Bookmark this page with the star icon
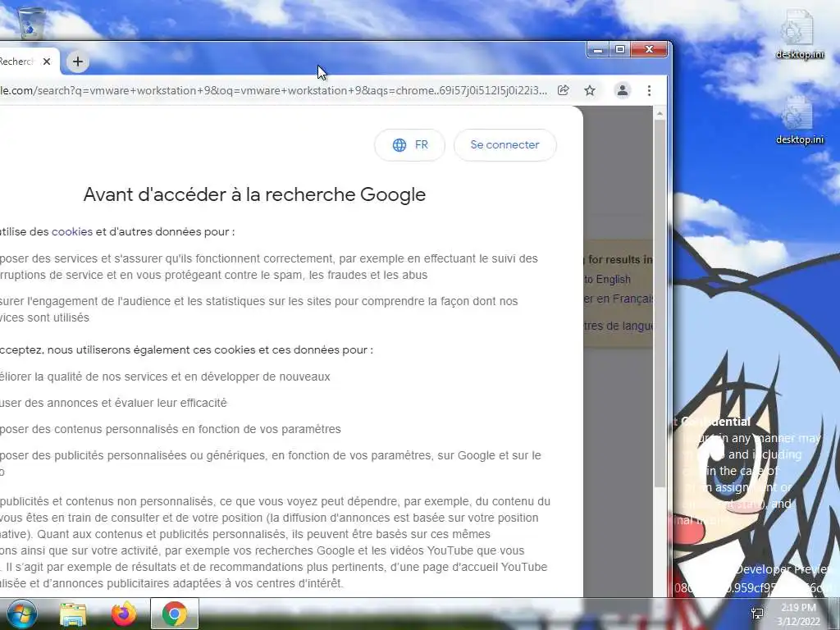The height and width of the screenshot is (630, 840). pos(590,90)
